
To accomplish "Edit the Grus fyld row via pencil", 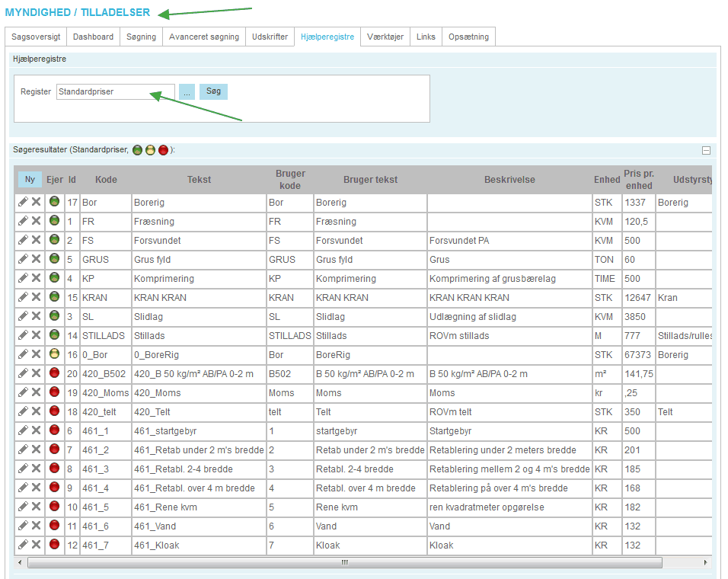I will (24, 259).
